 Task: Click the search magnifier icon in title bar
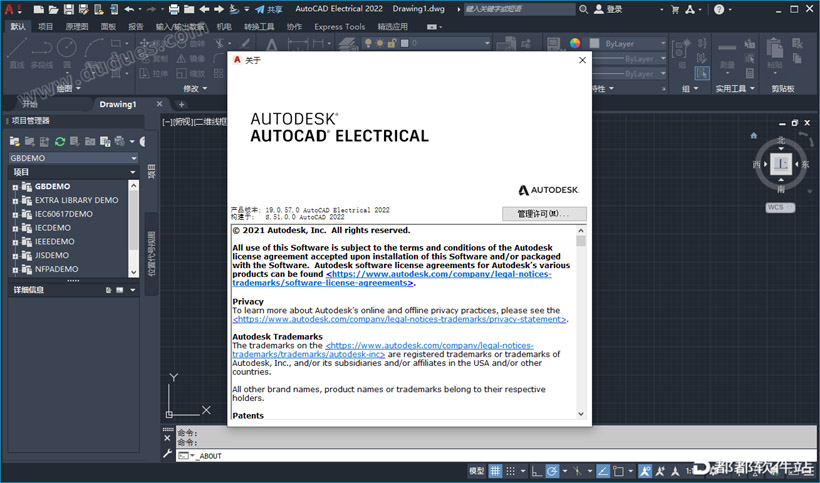[584, 9]
